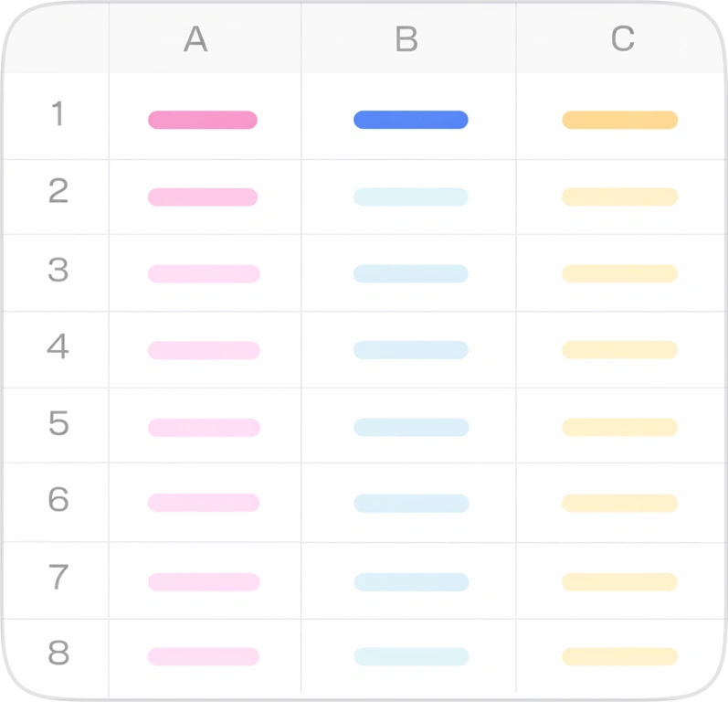728x702 pixels.
Task: Select cell A5 in the pink column
Action: tap(204, 427)
